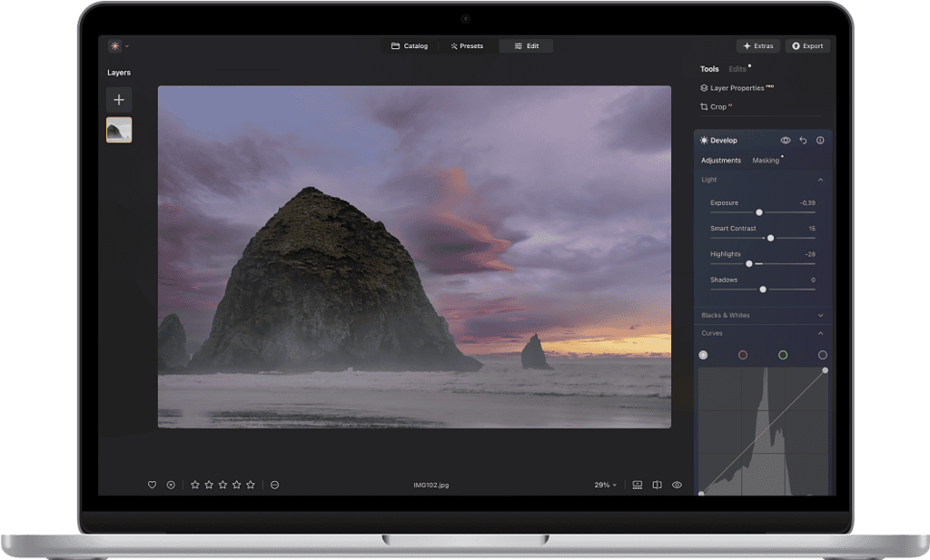Select the rock image layer thumbnail
This screenshot has height=560, width=930.
coord(119,130)
